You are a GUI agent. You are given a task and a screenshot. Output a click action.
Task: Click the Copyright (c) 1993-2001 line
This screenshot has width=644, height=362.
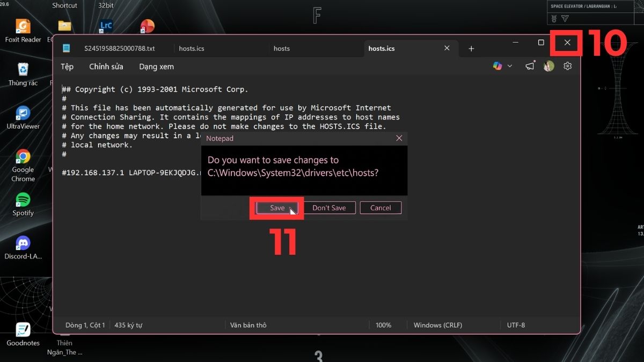point(155,90)
